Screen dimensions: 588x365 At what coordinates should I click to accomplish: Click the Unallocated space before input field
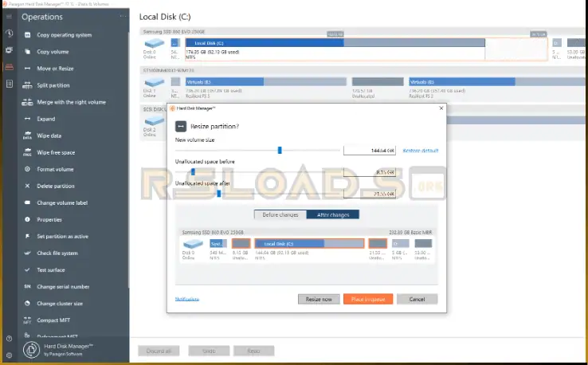point(369,171)
